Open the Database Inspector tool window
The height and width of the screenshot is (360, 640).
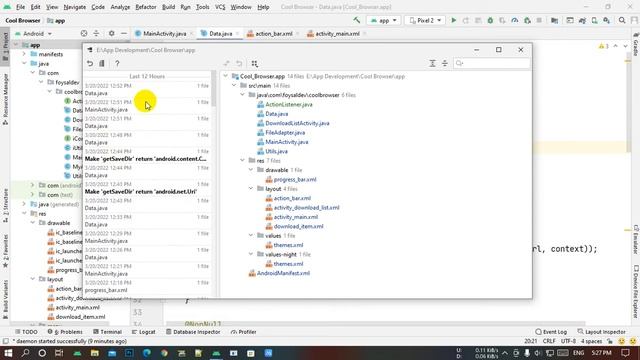click(x=193, y=332)
